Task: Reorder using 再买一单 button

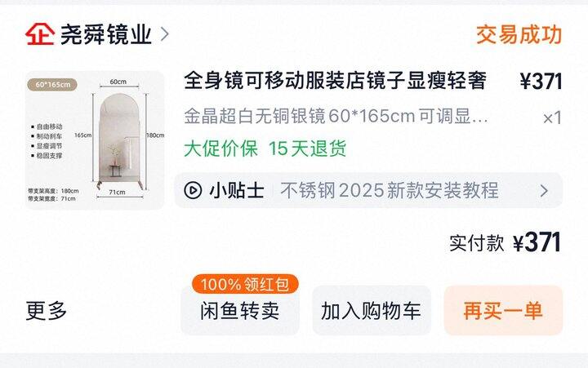Action: (x=503, y=311)
